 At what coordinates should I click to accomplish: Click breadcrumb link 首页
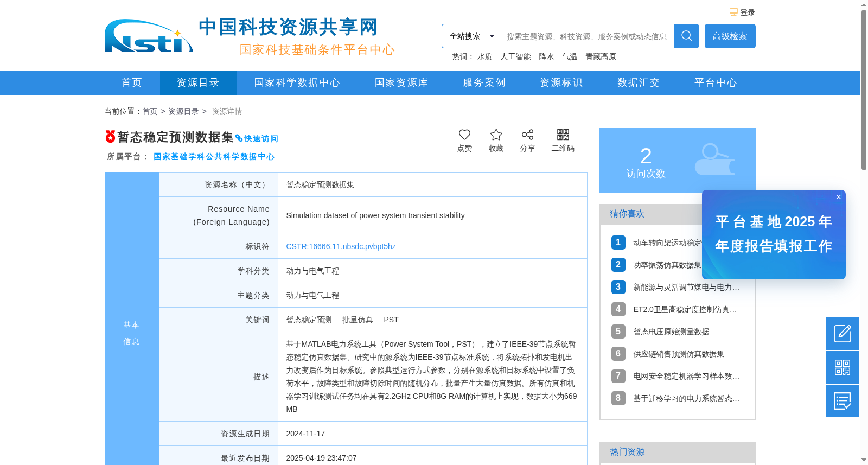(150, 111)
